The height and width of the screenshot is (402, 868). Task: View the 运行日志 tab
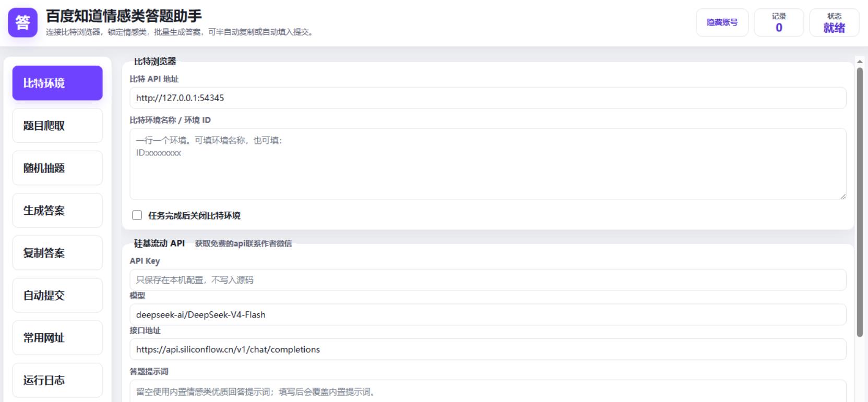[x=57, y=380]
